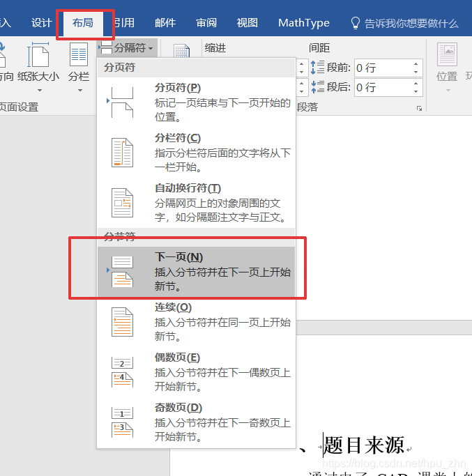Click the 位置 picture position icon
Viewport: 472px width, 476px height.
(447, 54)
